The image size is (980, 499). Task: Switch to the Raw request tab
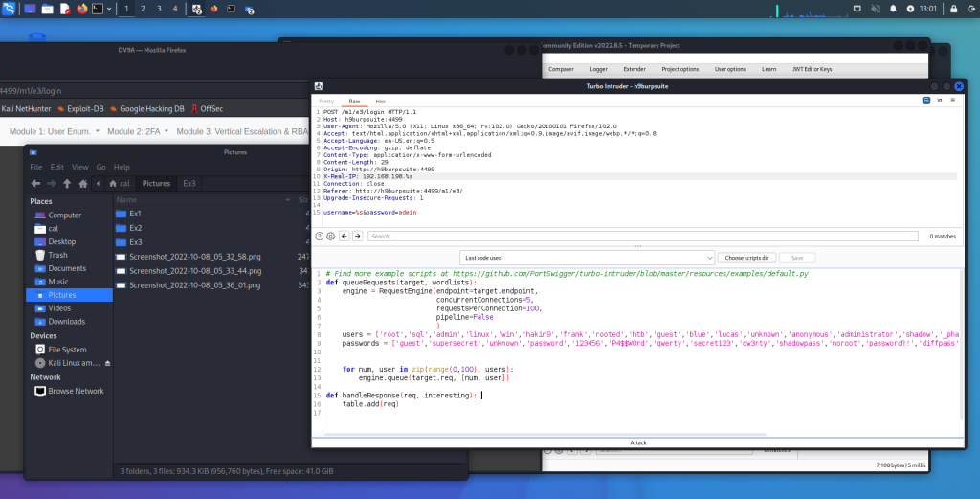pyautogui.click(x=354, y=102)
